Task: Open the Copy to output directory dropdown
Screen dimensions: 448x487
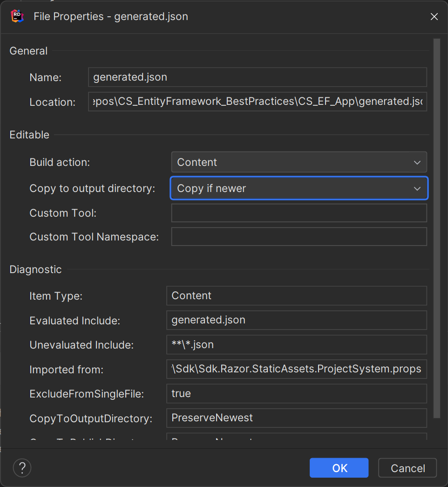Action: [x=299, y=189]
